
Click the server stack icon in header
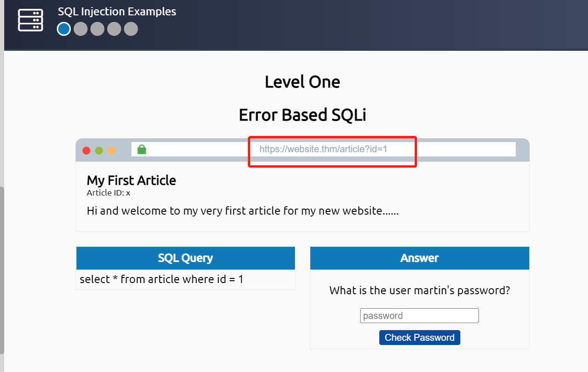(30, 20)
